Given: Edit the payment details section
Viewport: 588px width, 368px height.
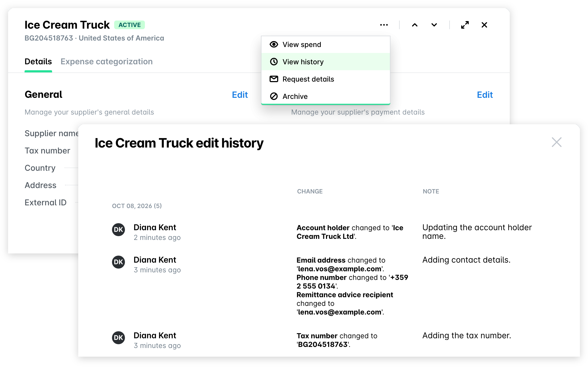Looking at the screenshot, I should point(485,95).
